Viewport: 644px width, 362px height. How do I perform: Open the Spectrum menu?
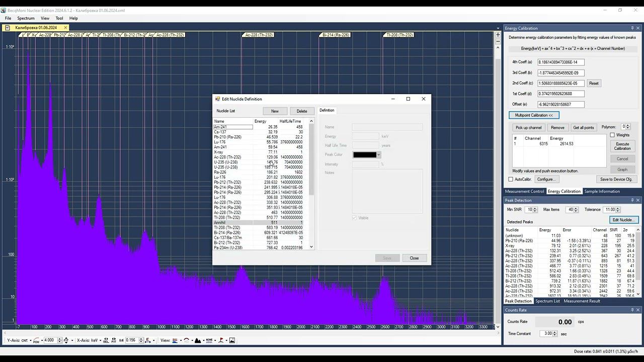(x=26, y=18)
